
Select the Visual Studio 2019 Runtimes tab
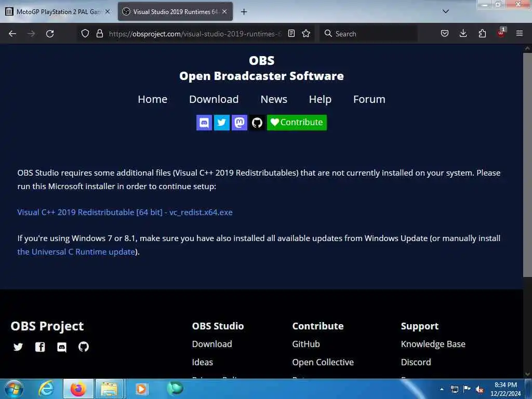pos(175,11)
